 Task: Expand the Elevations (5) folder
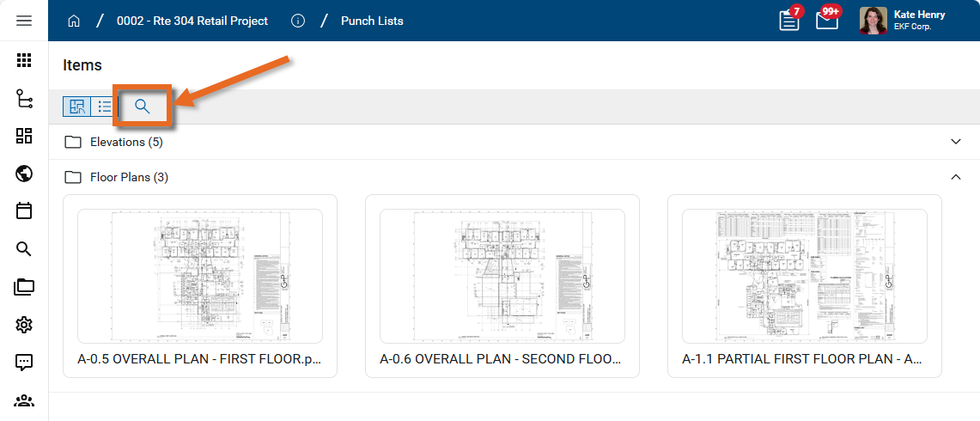click(955, 142)
